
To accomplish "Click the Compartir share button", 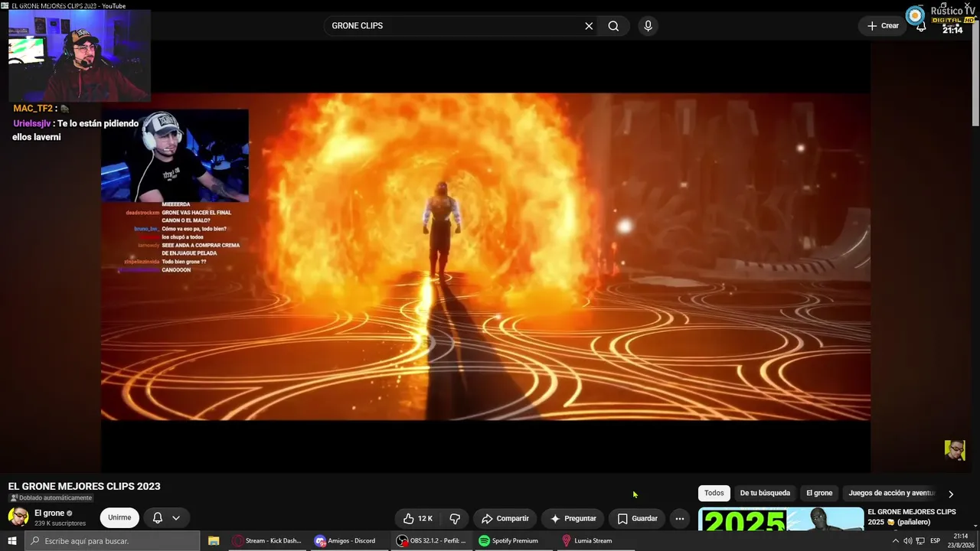I will (505, 519).
